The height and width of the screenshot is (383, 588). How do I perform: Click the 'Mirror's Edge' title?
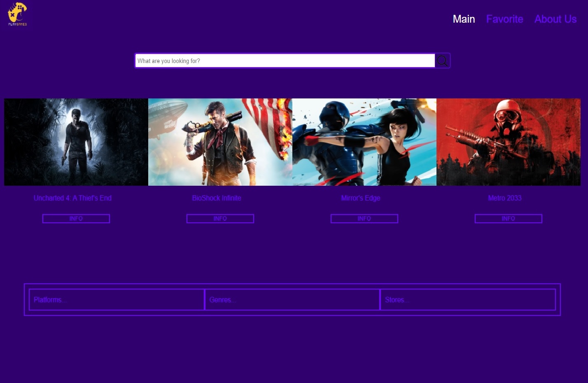(361, 198)
